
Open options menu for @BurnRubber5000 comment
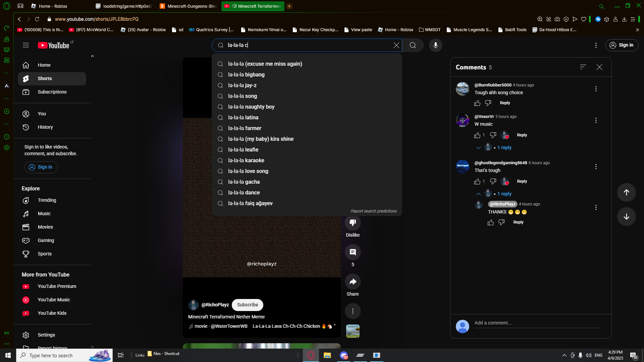[x=596, y=89]
